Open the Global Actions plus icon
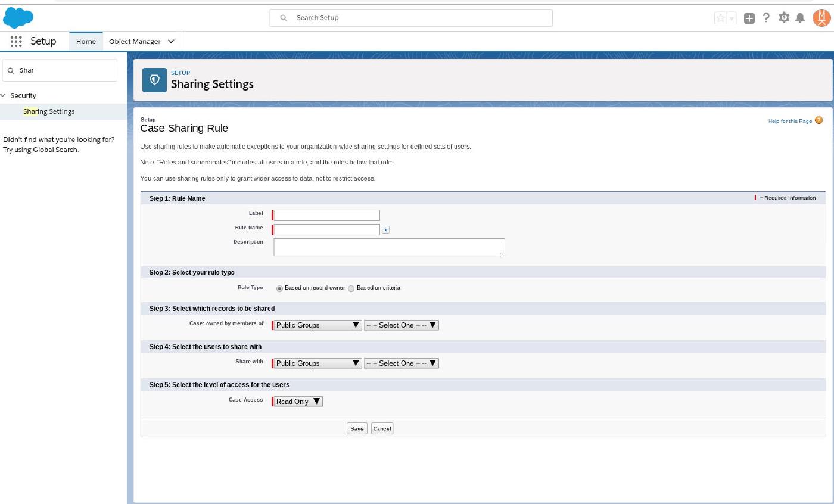834x504 pixels. pyautogui.click(x=749, y=18)
